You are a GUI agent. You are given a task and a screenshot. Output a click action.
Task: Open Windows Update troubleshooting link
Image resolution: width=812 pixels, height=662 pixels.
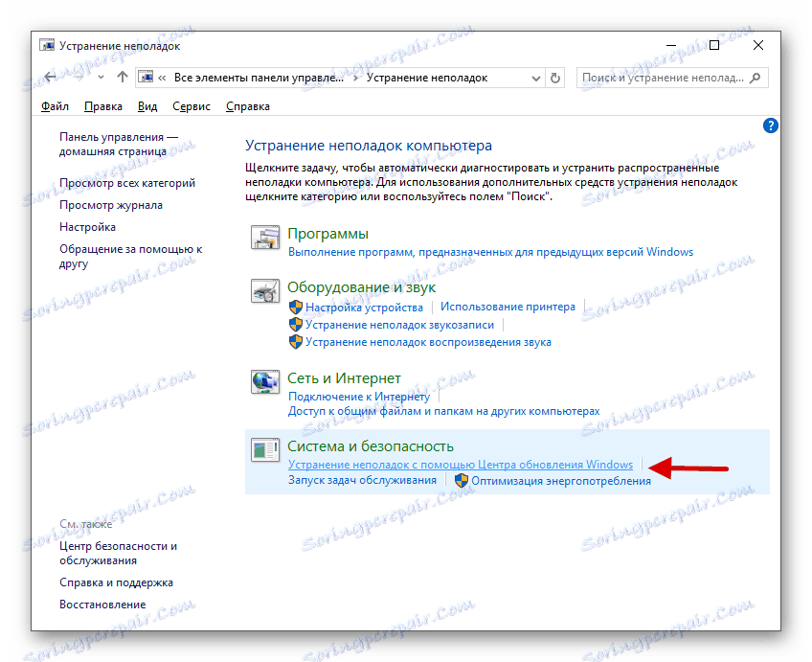coord(461,465)
